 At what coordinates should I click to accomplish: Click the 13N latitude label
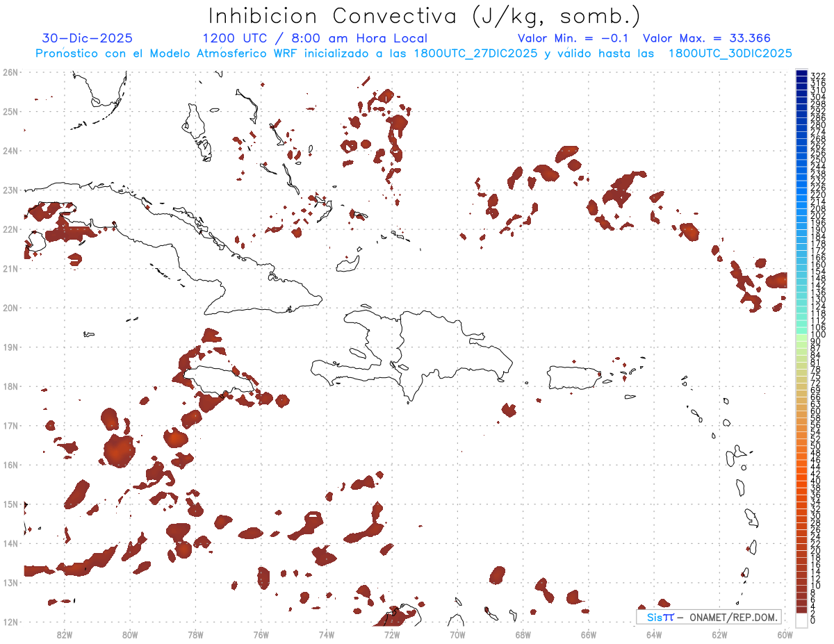(x=10, y=582)
